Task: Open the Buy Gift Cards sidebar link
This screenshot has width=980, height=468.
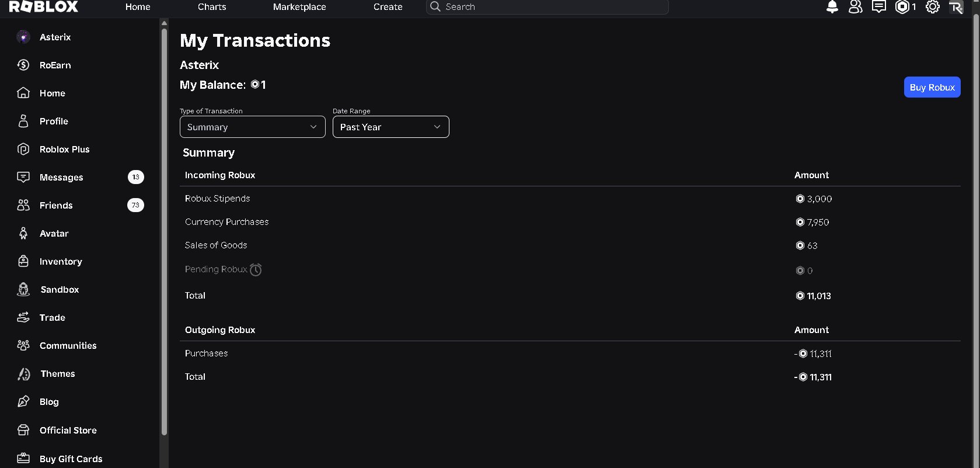Action: point(71,459)
